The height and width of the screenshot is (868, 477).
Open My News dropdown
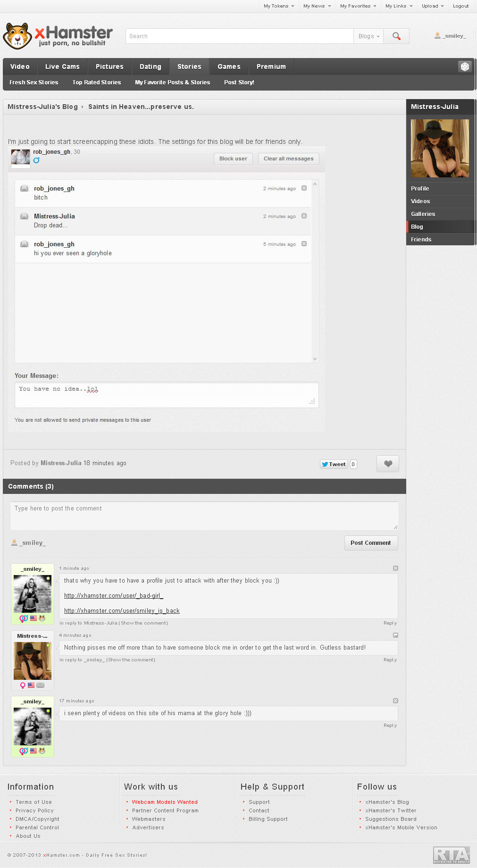coord(317,6)
